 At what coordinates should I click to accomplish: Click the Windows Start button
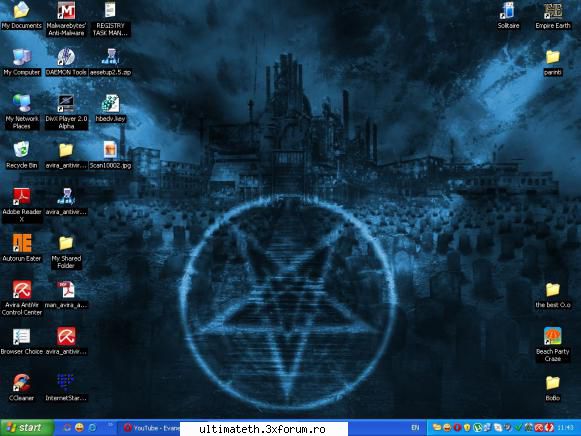pyautogui.click(x=27, y=428)
